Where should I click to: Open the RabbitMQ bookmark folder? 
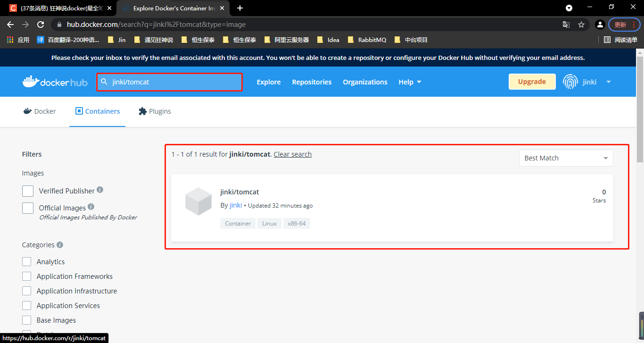point(367,40)
